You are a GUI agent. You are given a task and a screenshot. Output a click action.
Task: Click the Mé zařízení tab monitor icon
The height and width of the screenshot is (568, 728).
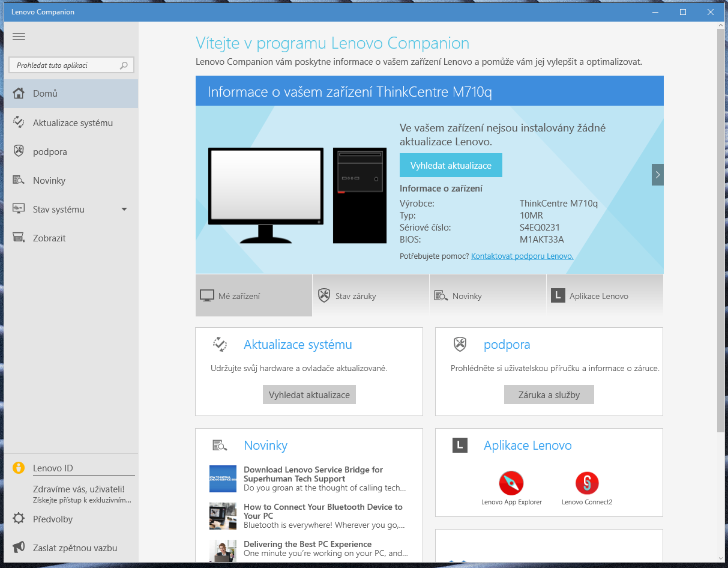[x=207, y=295]
